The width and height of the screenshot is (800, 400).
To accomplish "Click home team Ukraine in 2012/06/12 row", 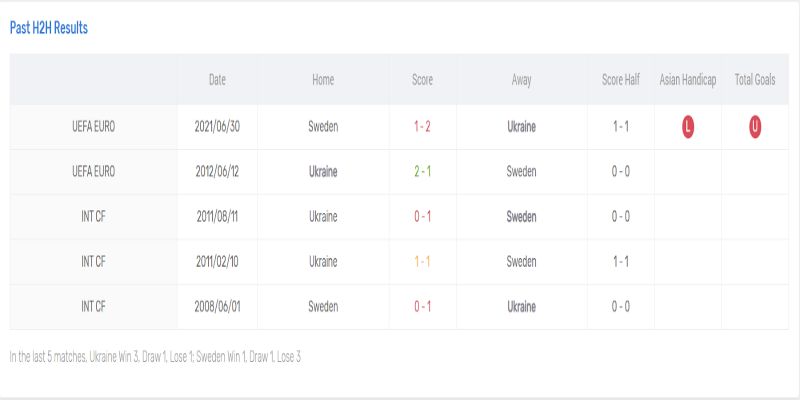I will click(323, 172).
